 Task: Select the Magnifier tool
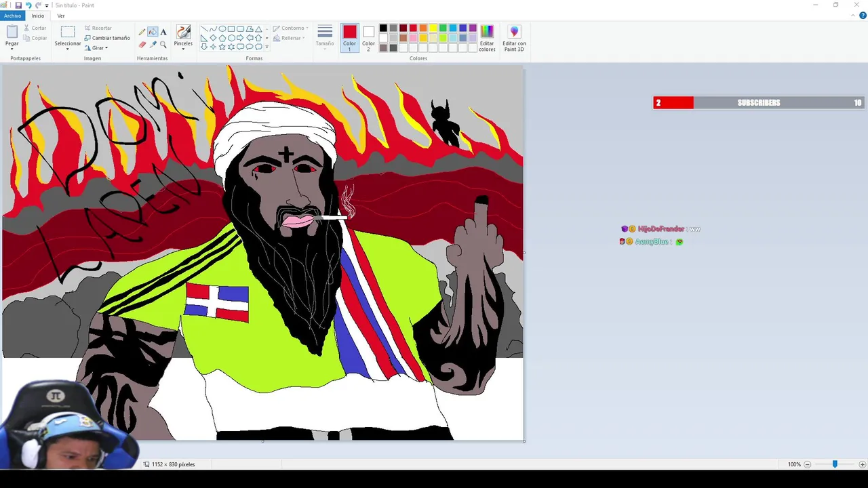point(163,44)
